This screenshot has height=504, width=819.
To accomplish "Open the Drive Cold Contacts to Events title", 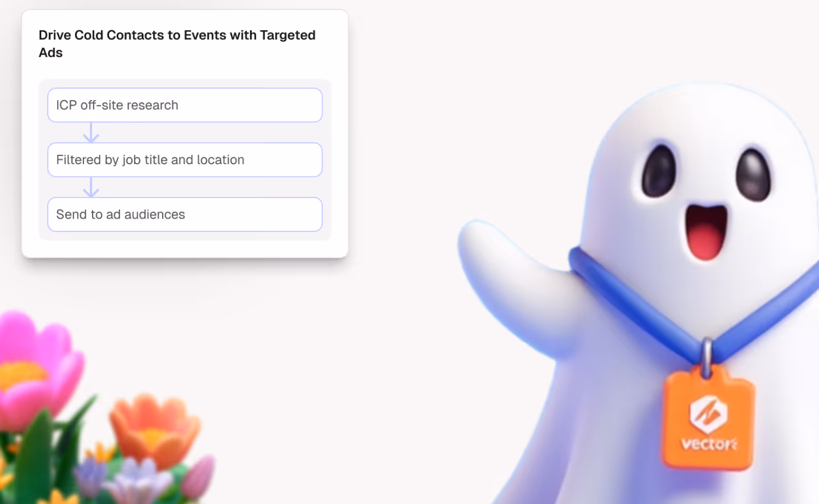I will (x=177, y=44).
